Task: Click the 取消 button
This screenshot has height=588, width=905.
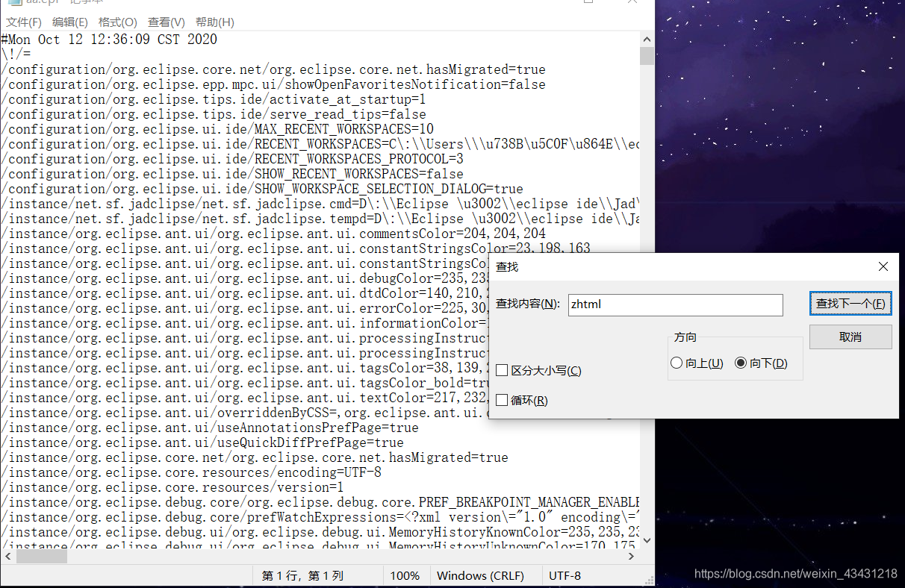Action: point(850,337)
